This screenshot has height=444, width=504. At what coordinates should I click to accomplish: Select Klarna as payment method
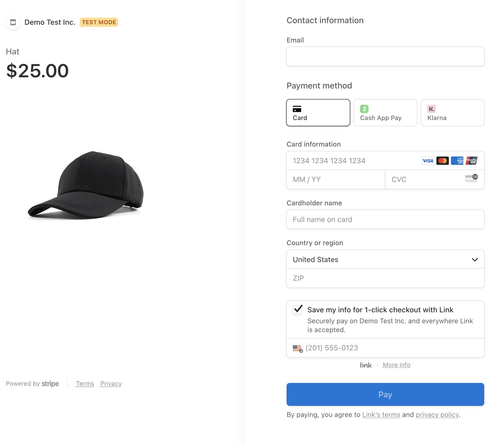tap(452, 112)
